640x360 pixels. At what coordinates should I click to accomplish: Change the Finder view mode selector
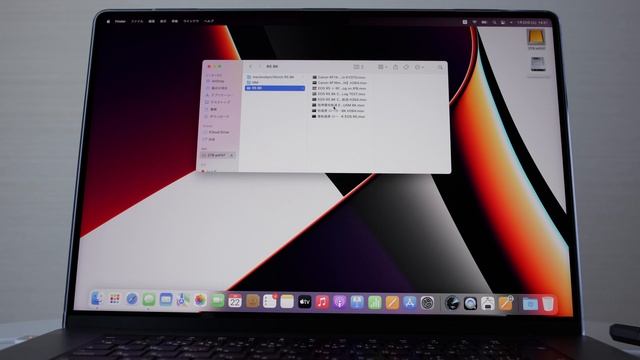(358, 67)
